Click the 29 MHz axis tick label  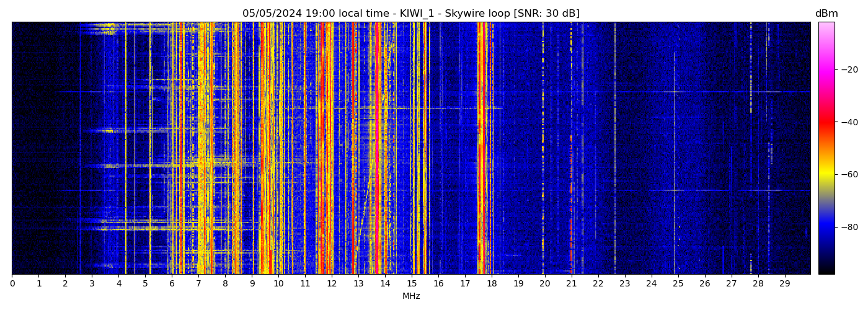(x=784, y=283)
